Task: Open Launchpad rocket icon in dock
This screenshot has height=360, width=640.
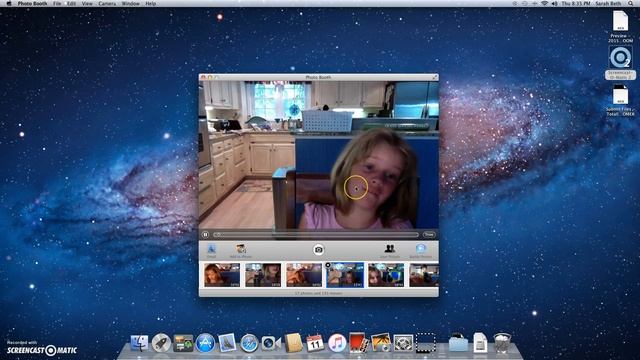Action: pyautogui.click(x=161, y=343)
